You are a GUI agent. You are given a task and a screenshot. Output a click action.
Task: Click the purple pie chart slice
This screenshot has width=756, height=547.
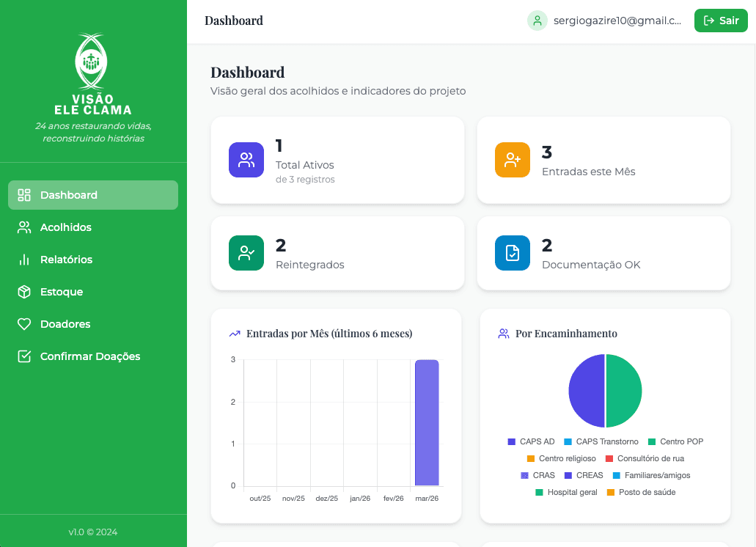[587, 391]
